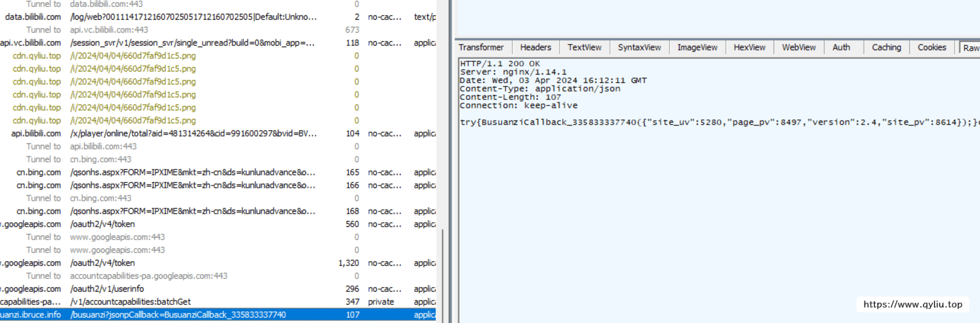980x323 pixels.
Task: Open the Cookies tab
Action: [x=931, y=47]
